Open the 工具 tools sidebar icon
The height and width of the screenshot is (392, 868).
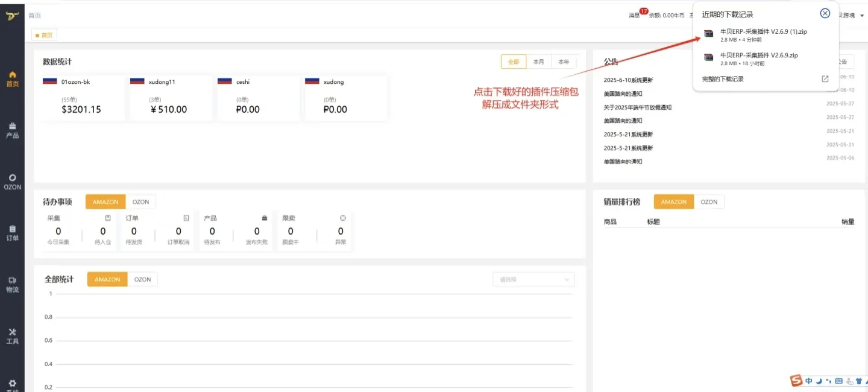(x=12, y=332)
